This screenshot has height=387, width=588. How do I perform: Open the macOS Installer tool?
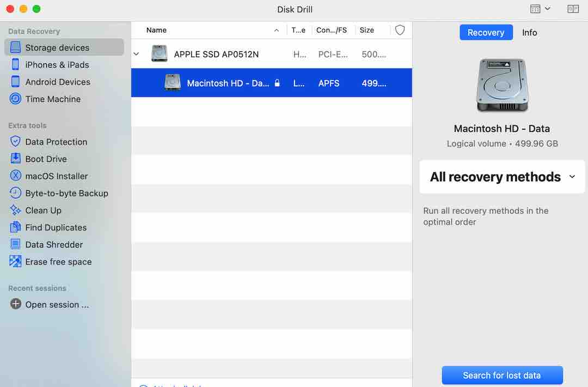tap(51, 176)
